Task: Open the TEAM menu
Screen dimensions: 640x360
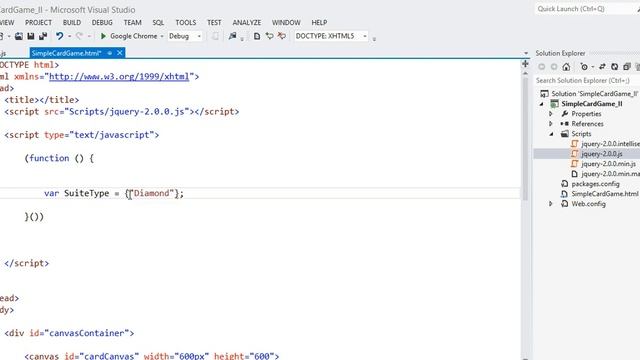Action: (133, 22)
